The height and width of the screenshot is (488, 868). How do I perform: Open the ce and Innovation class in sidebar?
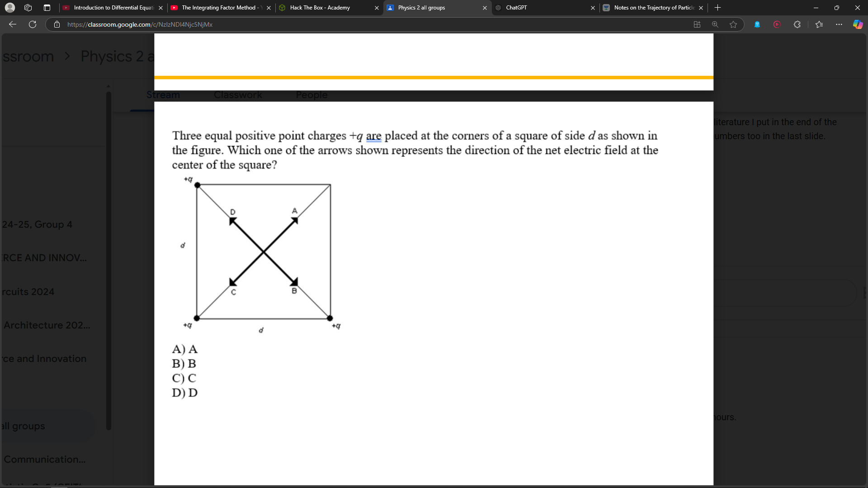point(44,359)
